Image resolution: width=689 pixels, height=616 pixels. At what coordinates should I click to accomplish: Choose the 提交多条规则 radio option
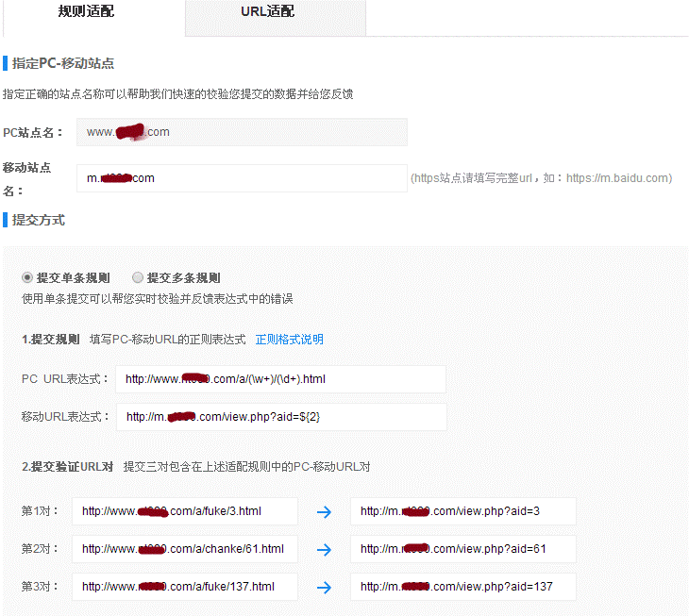pos(138,278)
